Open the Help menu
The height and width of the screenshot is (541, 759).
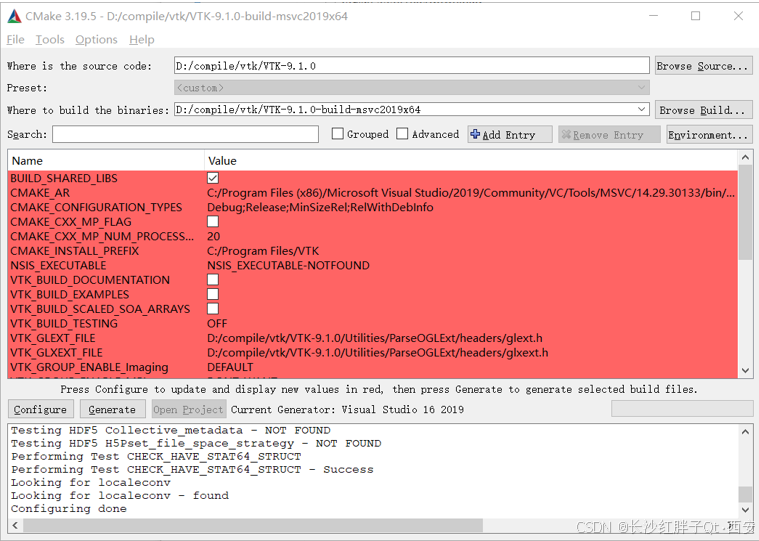(142, 40)
